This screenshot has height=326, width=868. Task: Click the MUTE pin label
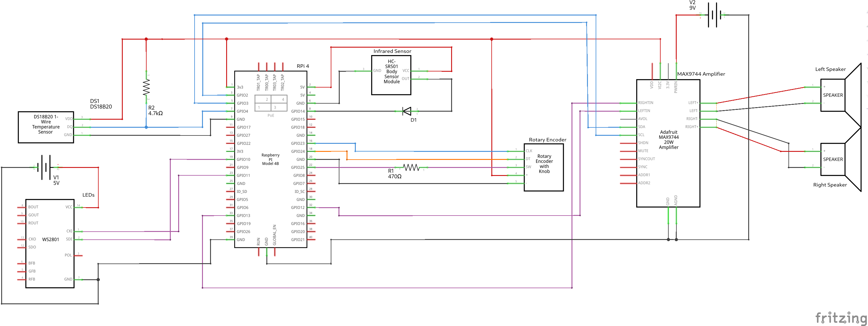[x=643, y=151]
